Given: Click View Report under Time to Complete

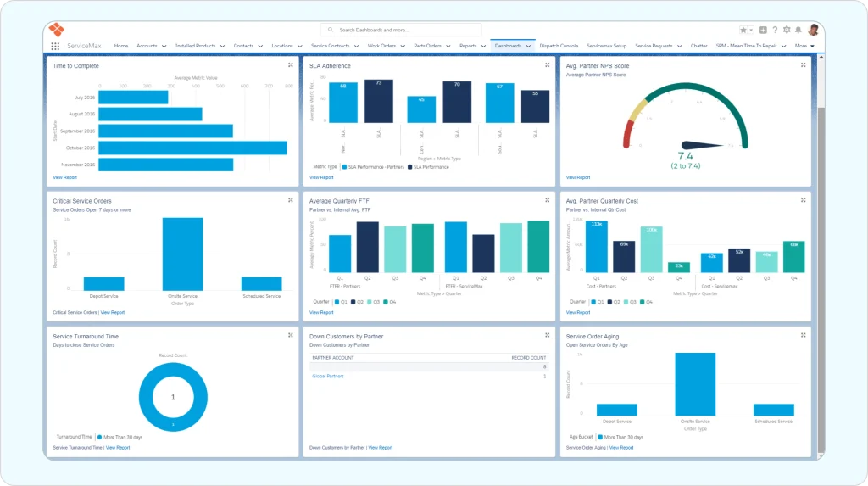Looking at the screenshot, I should (64, 177).
